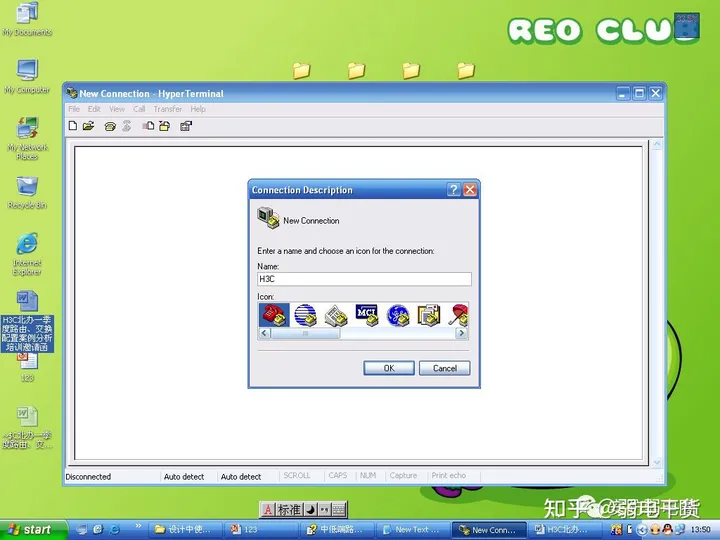Click the help question mark in Connection Description

click(454, 190)
